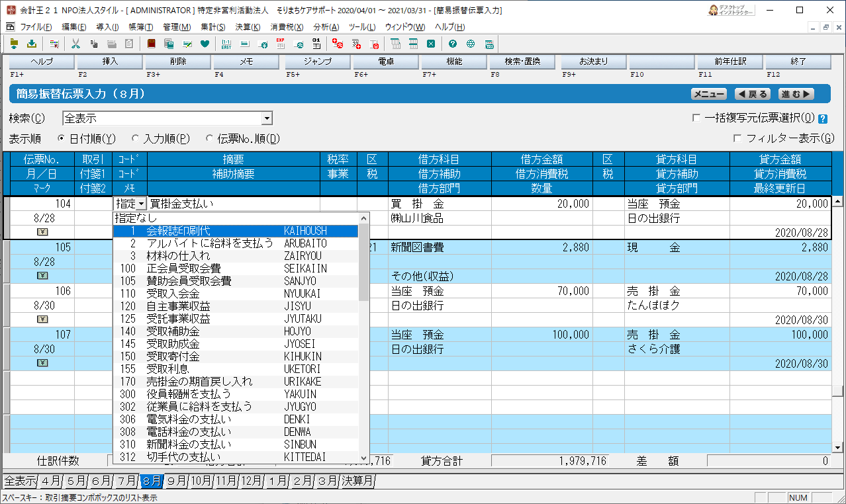Click the green heart toolbar icon
This screenshot has height=504, width=846.
point(205,44)
